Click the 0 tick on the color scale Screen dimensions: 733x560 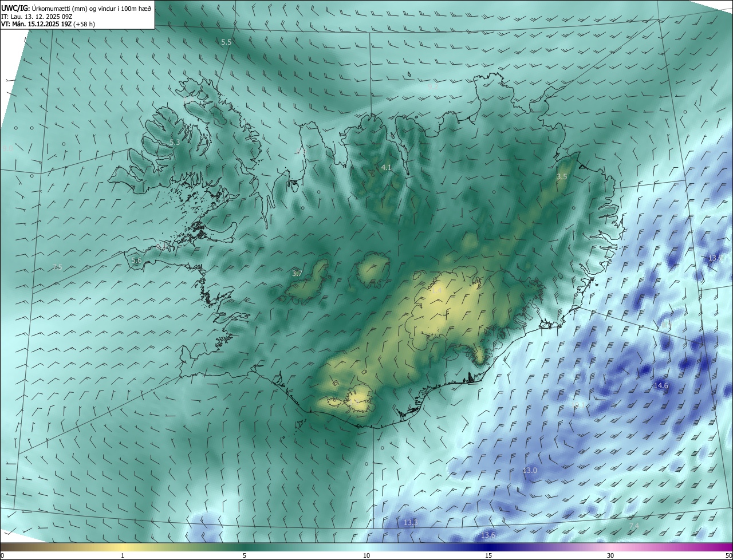[2, 555]
